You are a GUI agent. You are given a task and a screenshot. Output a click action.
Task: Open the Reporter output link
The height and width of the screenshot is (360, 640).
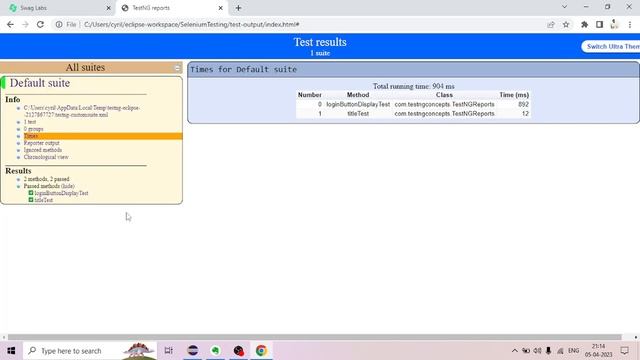41,143
